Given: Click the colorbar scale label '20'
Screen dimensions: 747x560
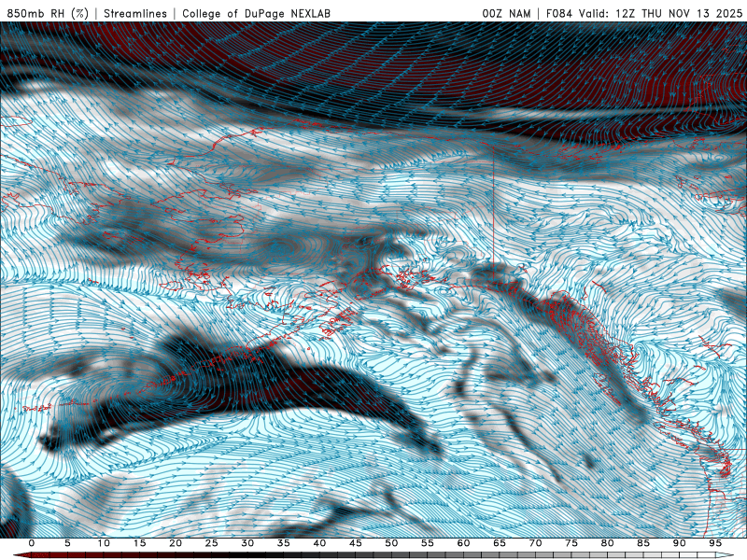Looking at the screenshot, I should pos(176,543).
